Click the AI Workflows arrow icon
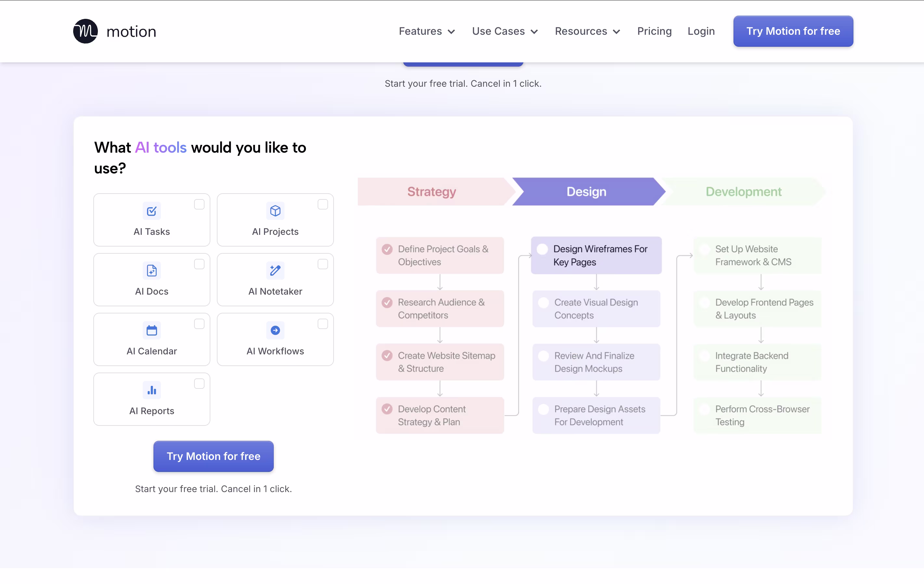 (x=275, y=330)
